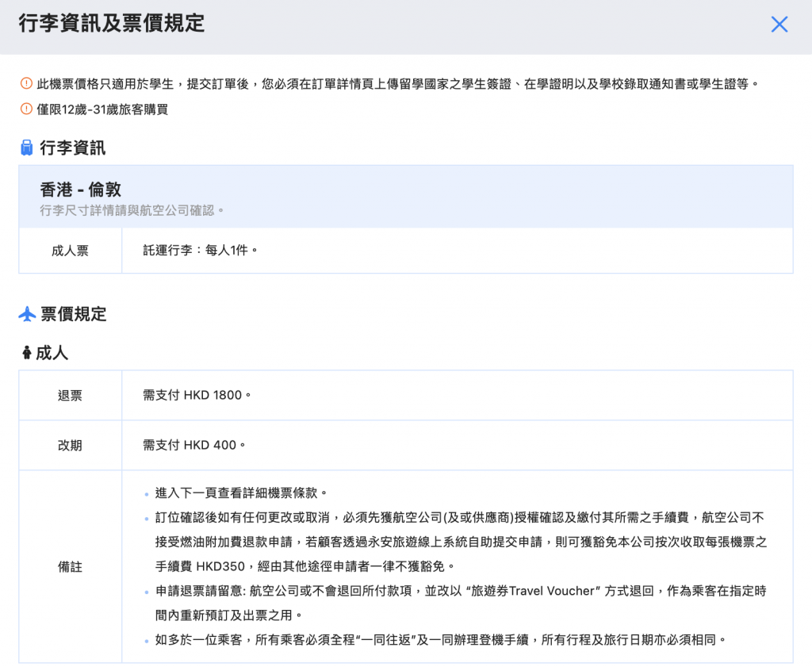Click the warning icon beside age limit notice
The image size is (812, 667).
(x=26, y=109)
